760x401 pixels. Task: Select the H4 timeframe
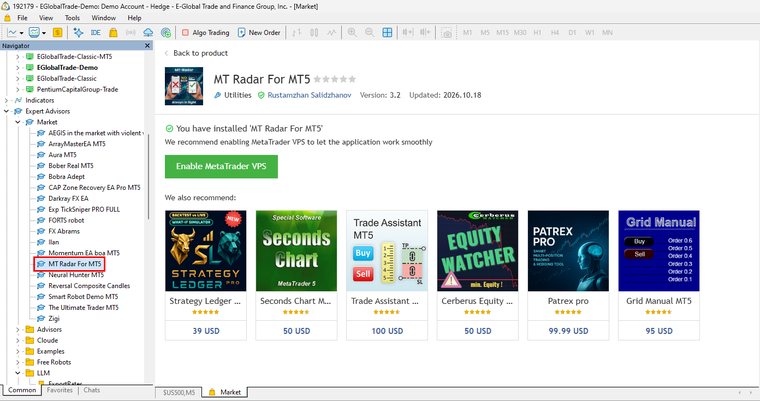pyautogui.click(x=554, y=32)
